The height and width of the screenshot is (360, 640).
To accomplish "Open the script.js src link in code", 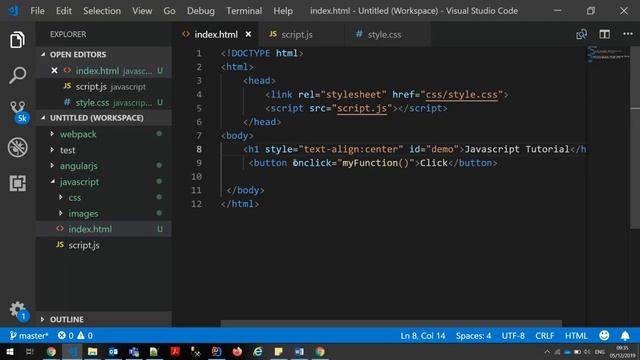I will coord(362,108).
